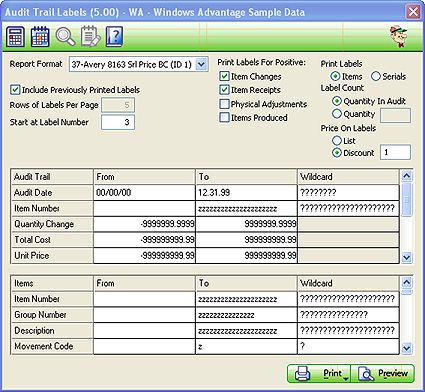Image resolution: width=425 pixels, height=392 pixels.
Task: Click Unit Price To cell
Action: point(247,256)
